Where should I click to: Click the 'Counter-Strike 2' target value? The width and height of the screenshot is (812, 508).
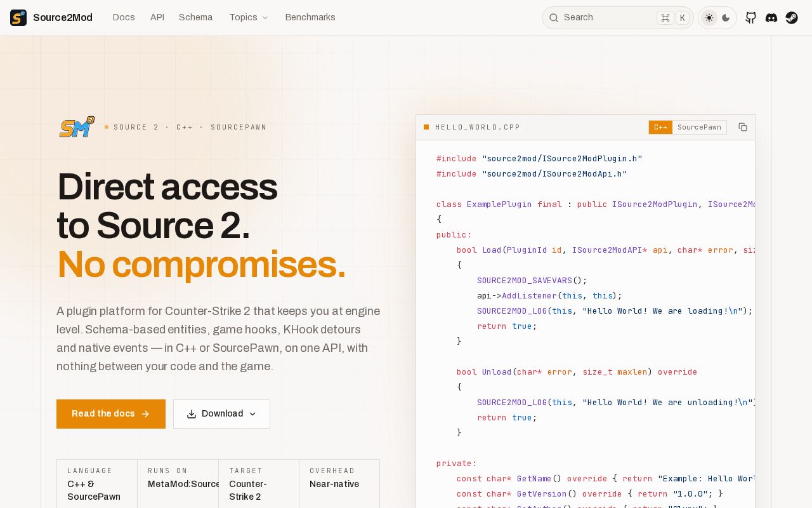(x=248, y=490)
